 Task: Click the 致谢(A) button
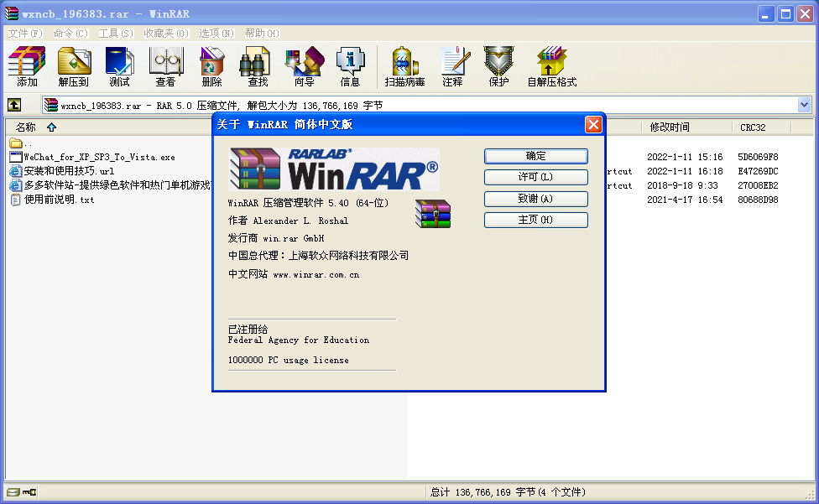[536, 199]
